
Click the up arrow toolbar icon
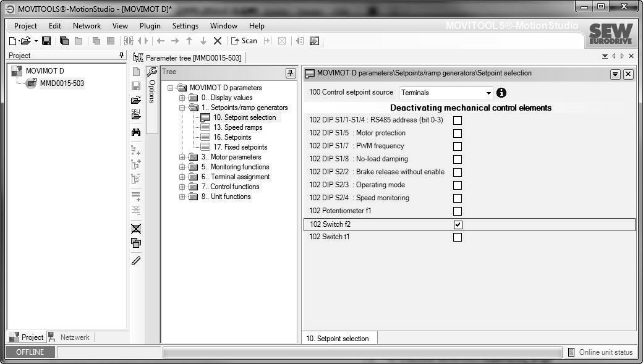point(189,41)
